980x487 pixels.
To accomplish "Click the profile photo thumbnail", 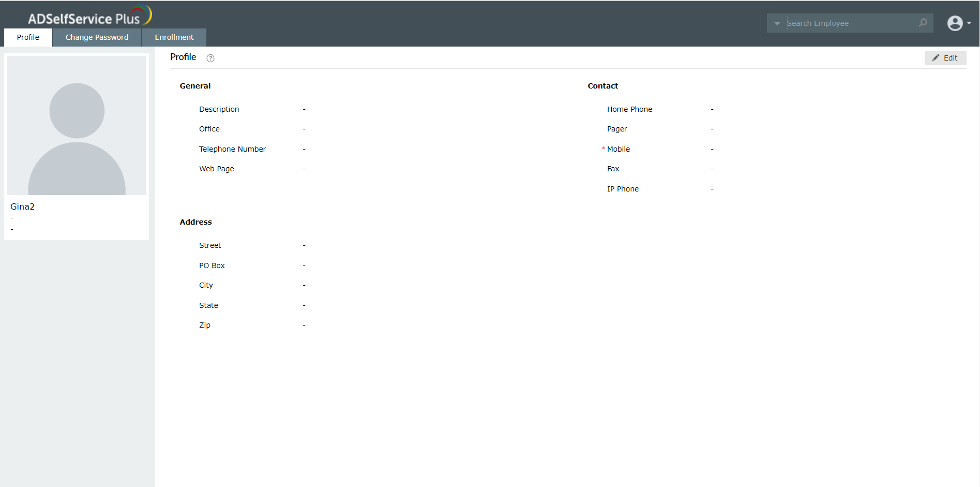I will coord(76,125).
